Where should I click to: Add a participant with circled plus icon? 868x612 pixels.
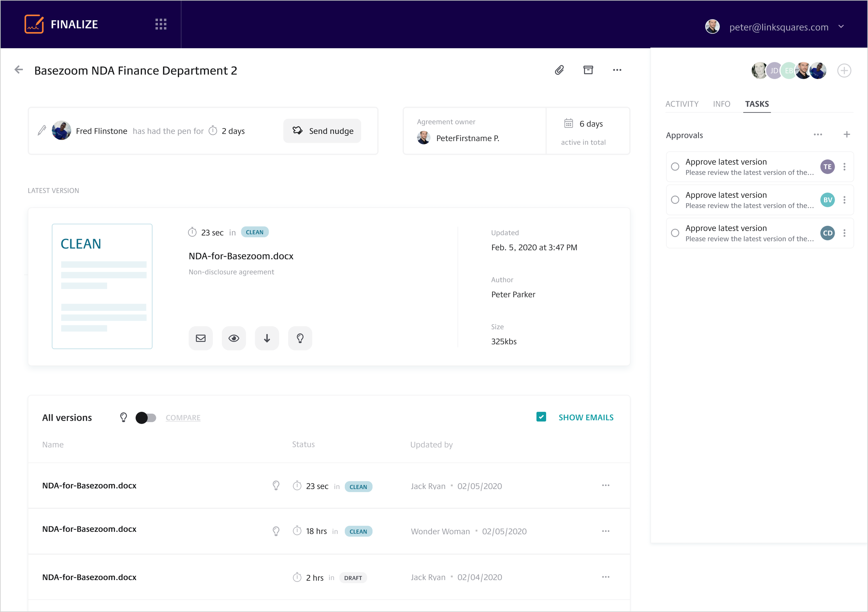[844, 71]
